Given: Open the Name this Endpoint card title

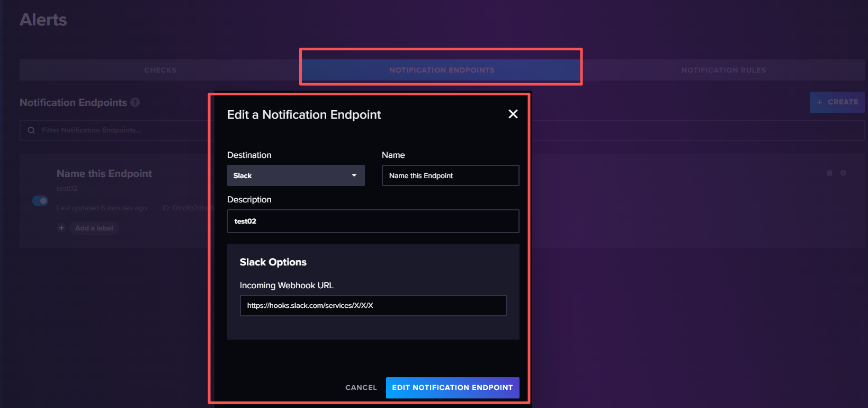Looking at the screenshot, I should (x=104, y=174).
